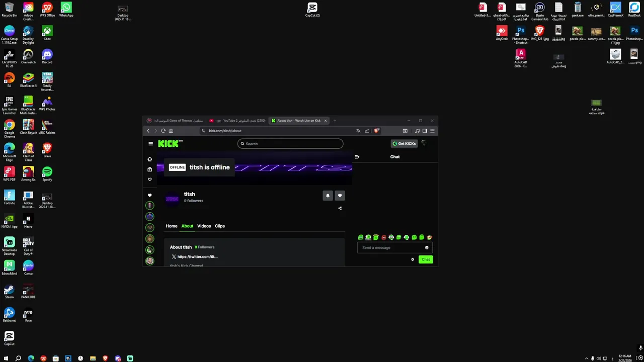This screenshot has height=362, width=644.
Task: Switch to the YouTube browser tab
Action: [237, 121]
